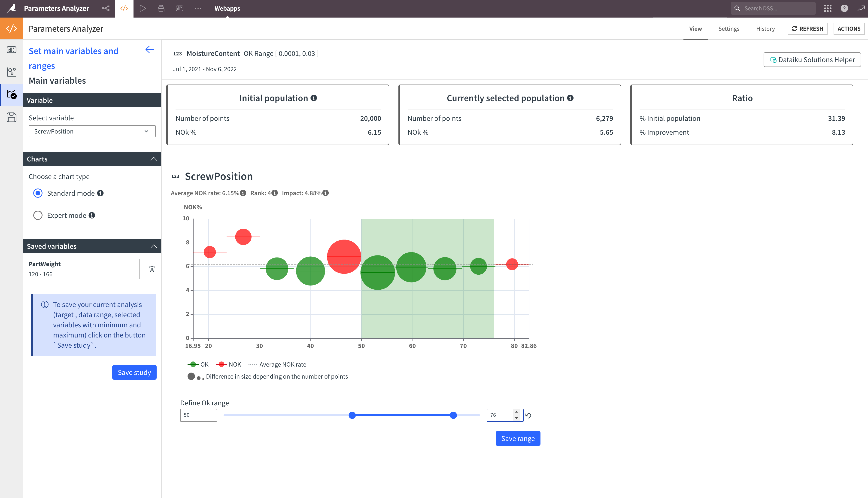The width and height of the screenshot is (868, 498).
Task: Select Expert mode radio button
Action: click(38, 216)
